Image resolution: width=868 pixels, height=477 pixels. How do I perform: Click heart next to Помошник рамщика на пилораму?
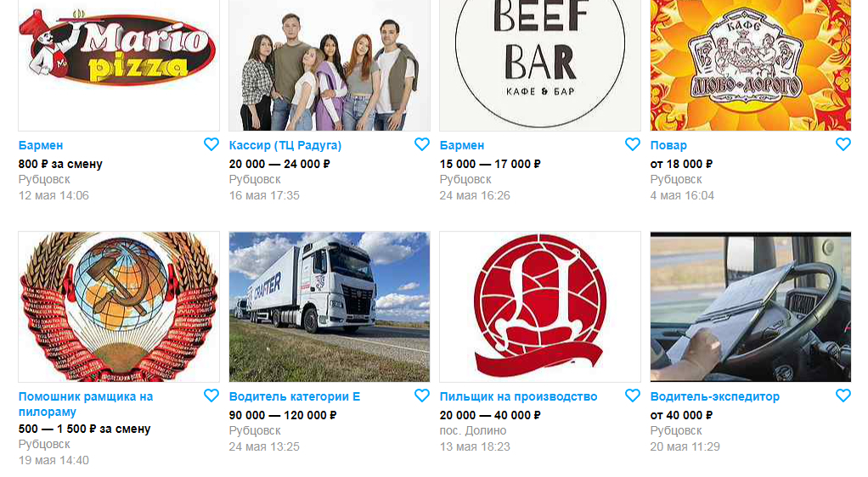(211, 396)
